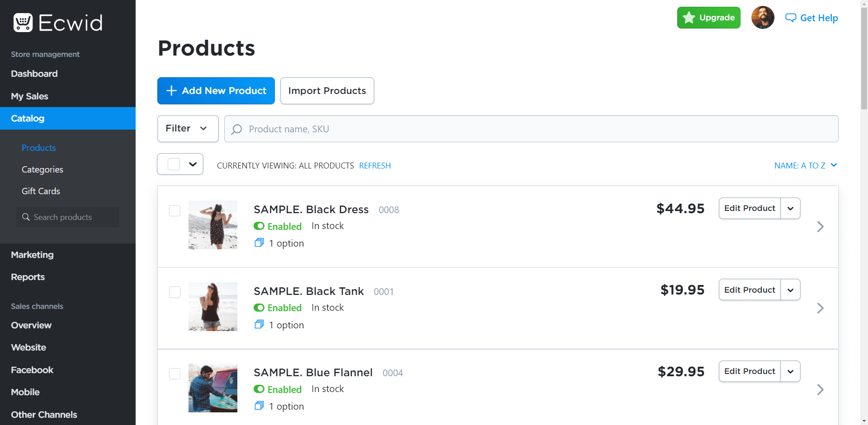Image resolution: width=868 pixels, height=425 pixels.
Task: Click the page vertical scrollbar thumb
Action: [864, 59]
